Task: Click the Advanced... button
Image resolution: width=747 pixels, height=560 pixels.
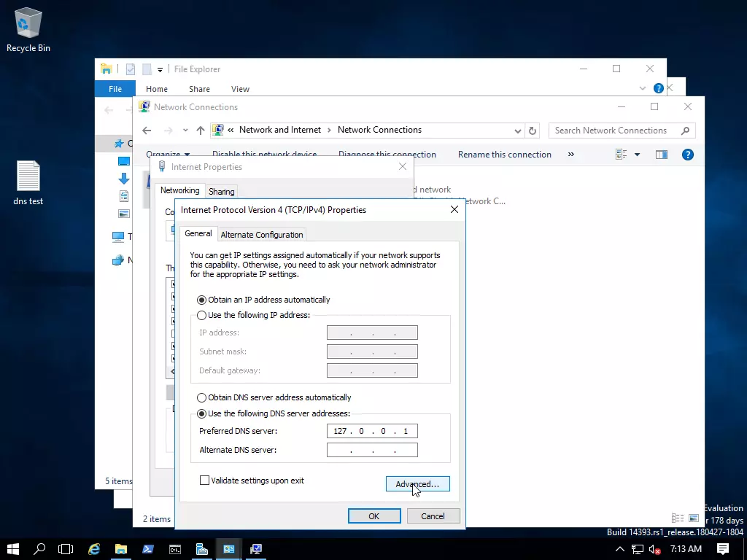Action: point(418,484)
